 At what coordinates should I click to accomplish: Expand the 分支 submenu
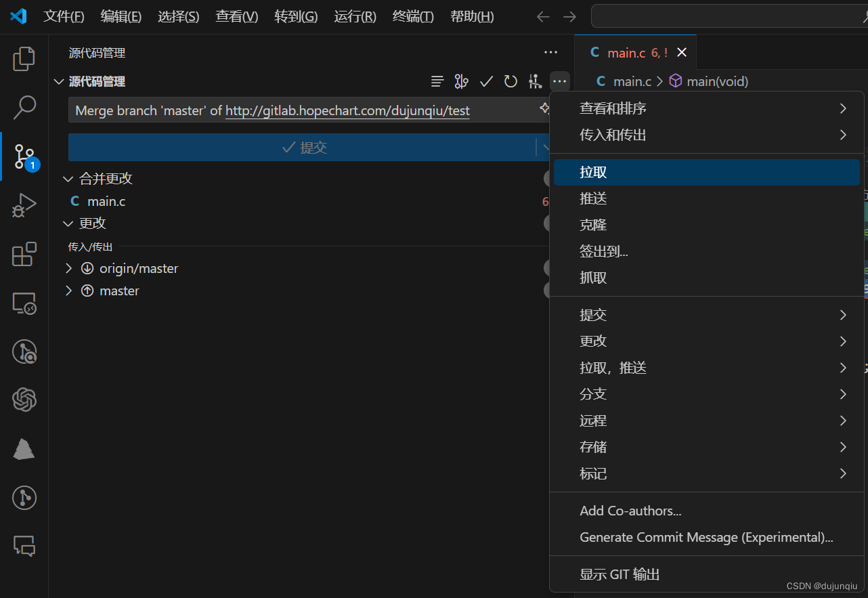click(707, 394)
